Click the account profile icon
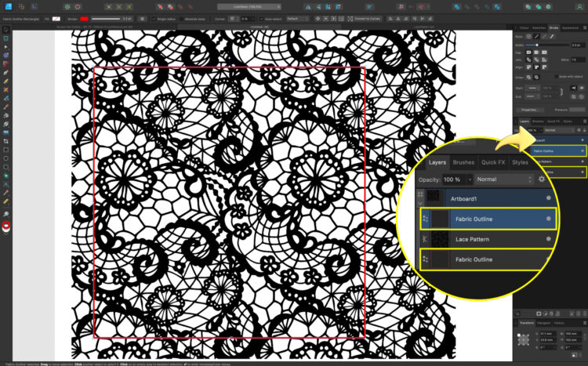588x366 pixels. coord(579,5)
